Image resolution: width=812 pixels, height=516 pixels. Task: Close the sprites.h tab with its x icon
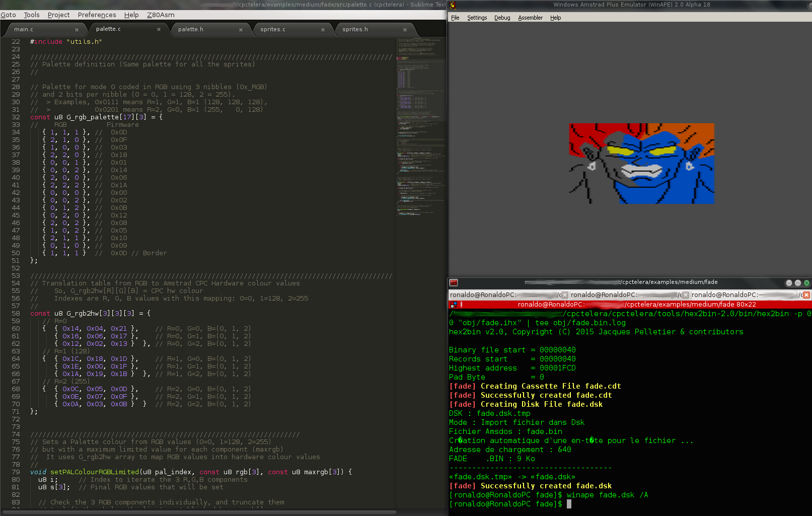coord(405,30)
